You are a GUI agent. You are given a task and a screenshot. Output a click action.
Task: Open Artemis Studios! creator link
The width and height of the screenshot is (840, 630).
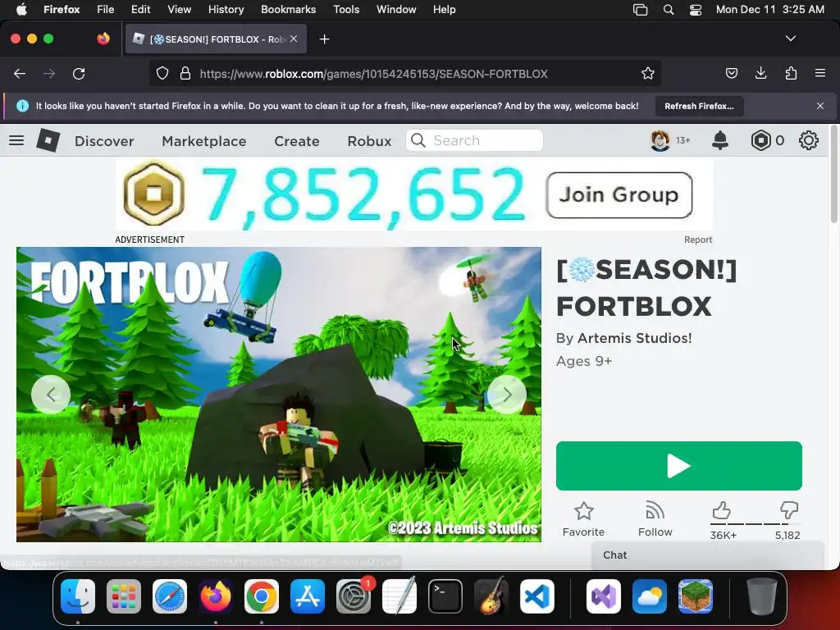click(x=634, y=338)
